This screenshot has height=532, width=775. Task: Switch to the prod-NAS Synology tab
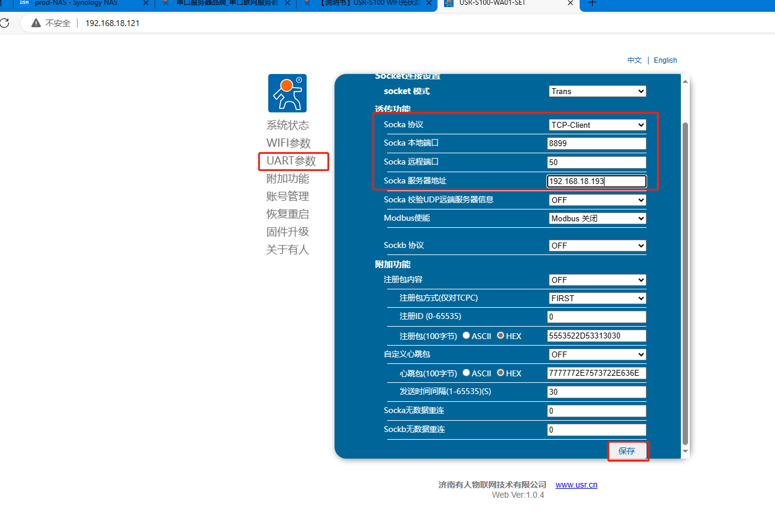pyautogui.click(x=76, y=3)
